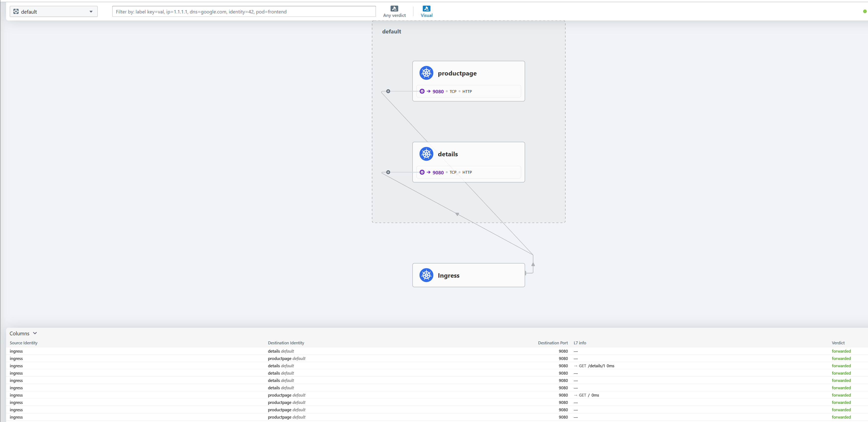Image resolution: width=868 pixels, height=422 pixels.
Task: Click the green connection status dot
Action: (865, 11)
